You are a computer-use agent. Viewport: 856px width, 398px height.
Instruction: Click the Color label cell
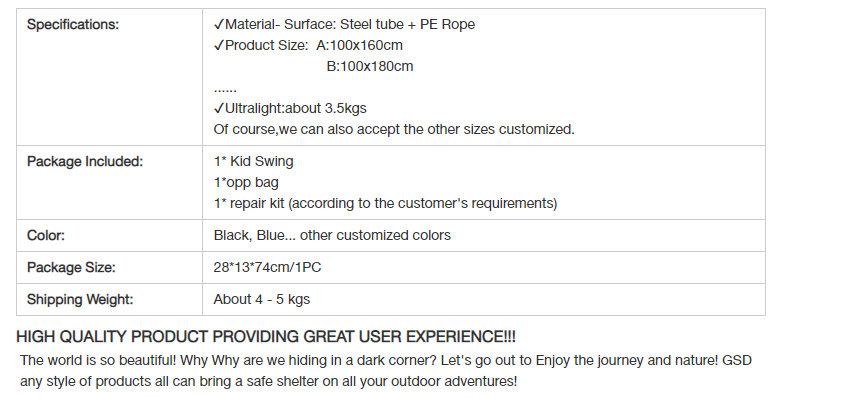pyautogui.click(x=109, y=235)
